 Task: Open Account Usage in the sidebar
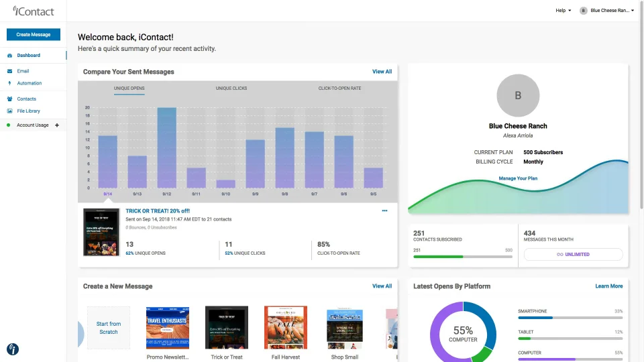coord(32,125)
